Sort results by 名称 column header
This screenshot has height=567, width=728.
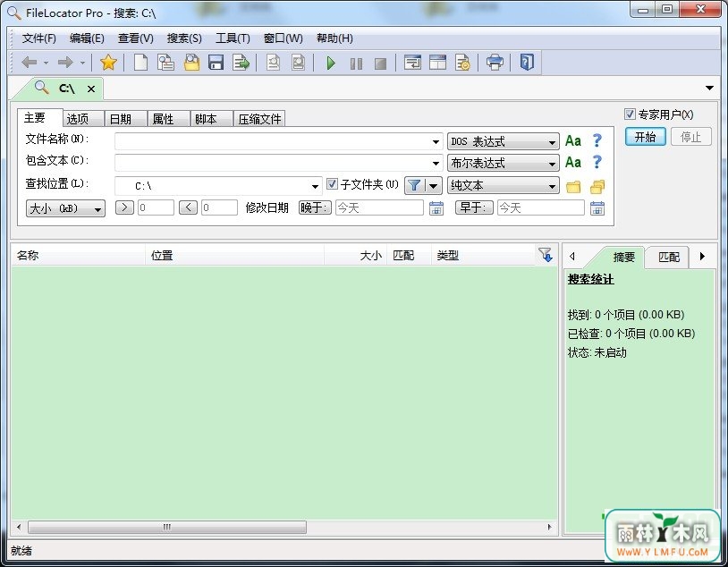[78, 255]
